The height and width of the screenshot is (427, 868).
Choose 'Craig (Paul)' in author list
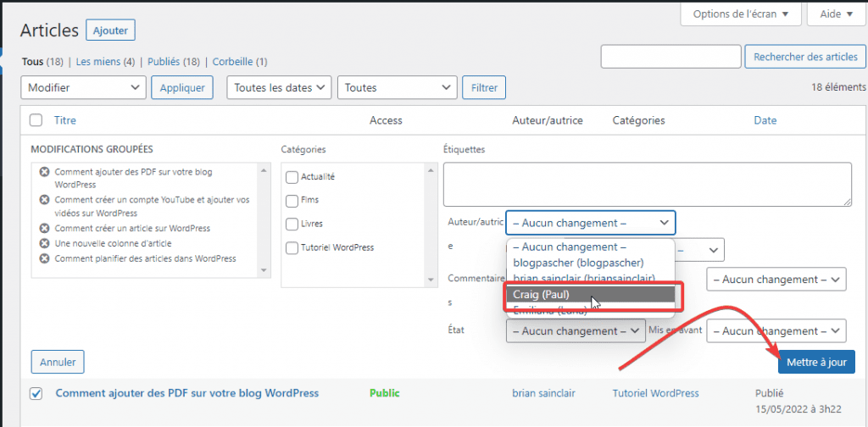coord(590,295)
